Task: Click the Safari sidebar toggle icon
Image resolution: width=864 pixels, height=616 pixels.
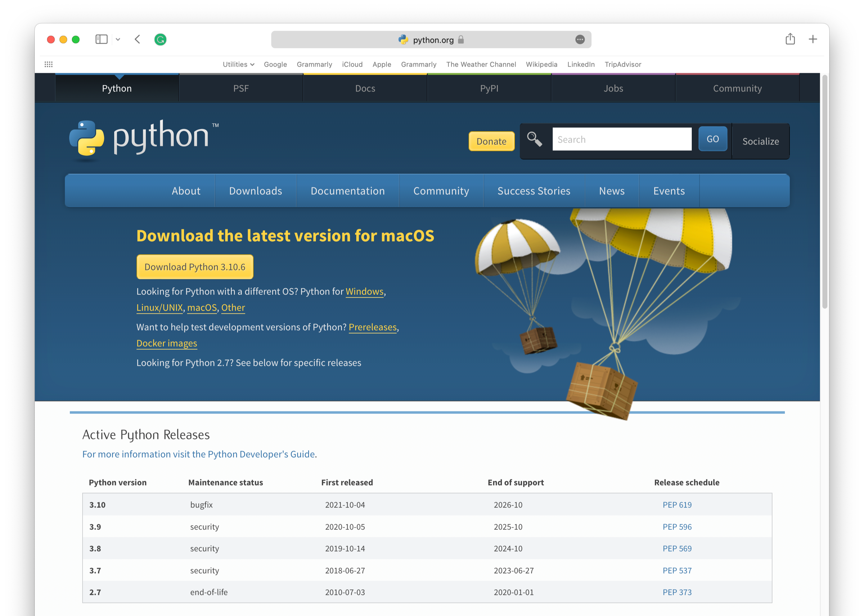Action: tap(101, 39)
